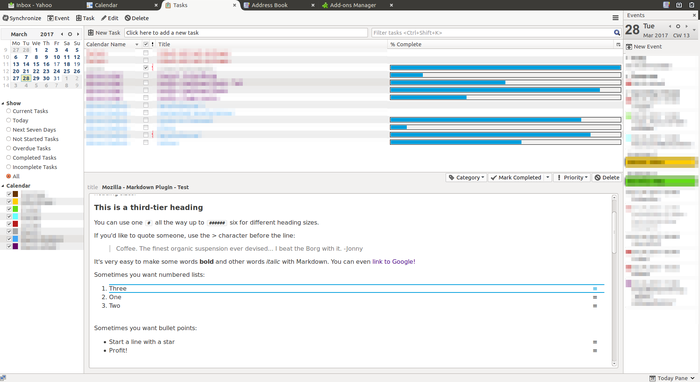This screenshot has height=382, width=700.
Task: Close the Events today pane
Action: click(694, 15)
